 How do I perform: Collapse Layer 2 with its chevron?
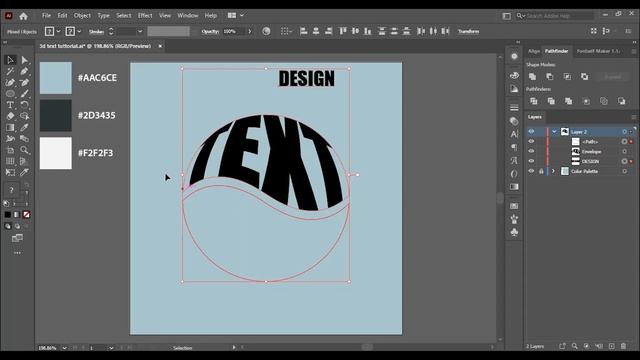pos(554,131)
